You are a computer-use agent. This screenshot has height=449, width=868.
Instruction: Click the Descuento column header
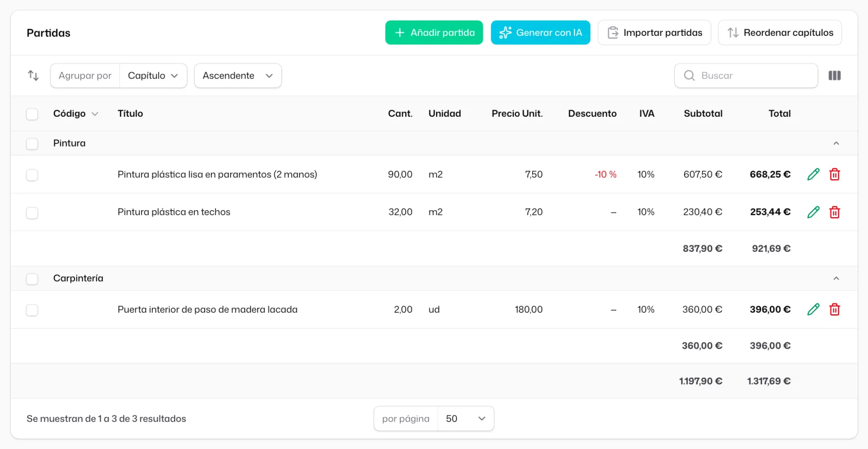[x=592, y=113]
